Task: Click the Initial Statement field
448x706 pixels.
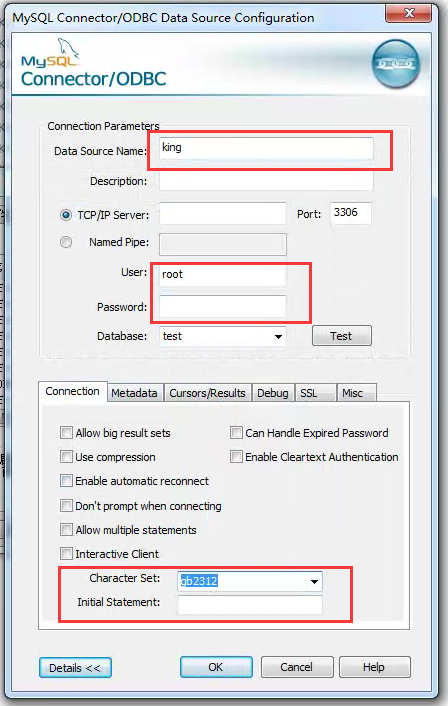Action: pyautogui.click(x=250, y=605)
